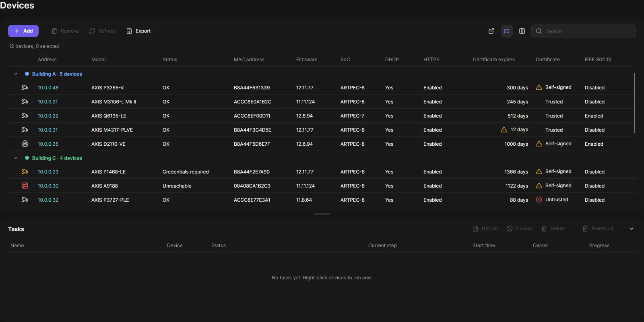The width and height of the screenshot is (644, 322).
Task: Click the Cancel button in Tasks panel
Action: [519, 229]
